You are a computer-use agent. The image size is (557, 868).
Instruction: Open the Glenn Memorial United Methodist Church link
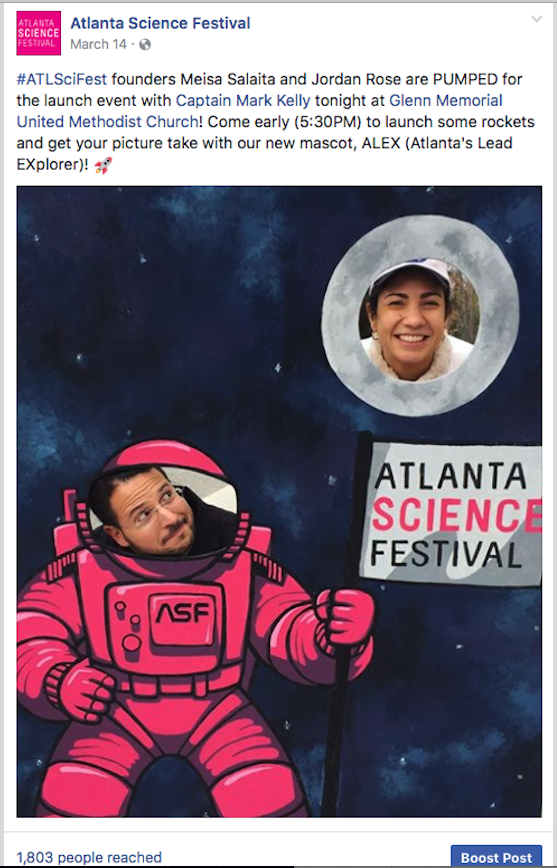(x=260, y=111)
